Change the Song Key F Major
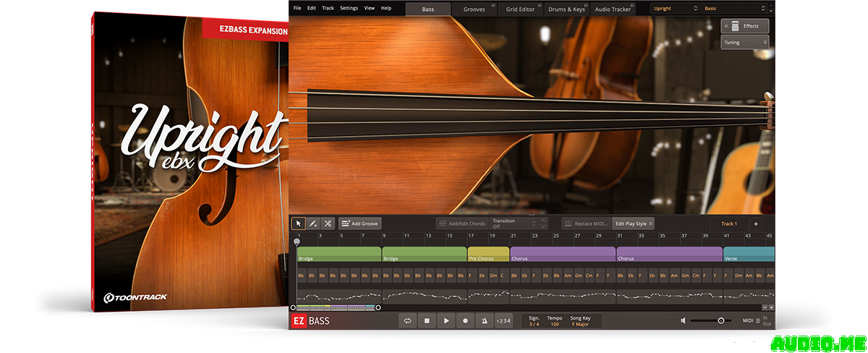Viewport: 868px width, 353px height. [581, 324]
